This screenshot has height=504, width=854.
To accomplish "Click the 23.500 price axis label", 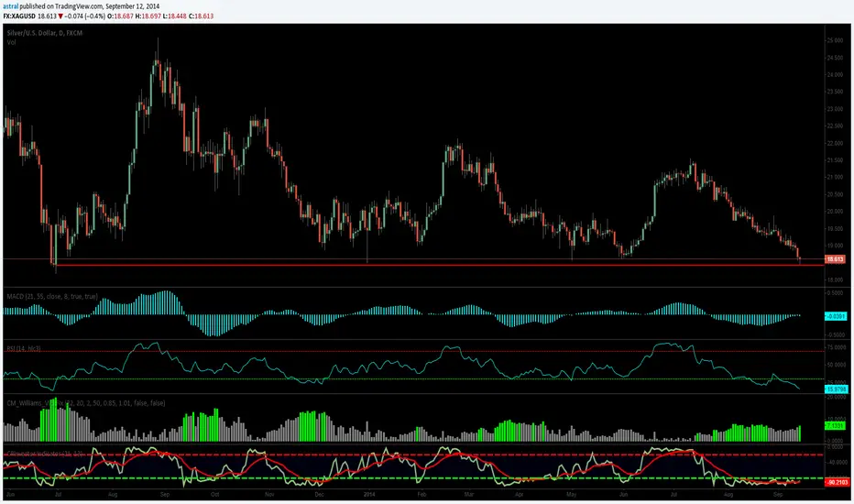I will [x=835, y=92].
